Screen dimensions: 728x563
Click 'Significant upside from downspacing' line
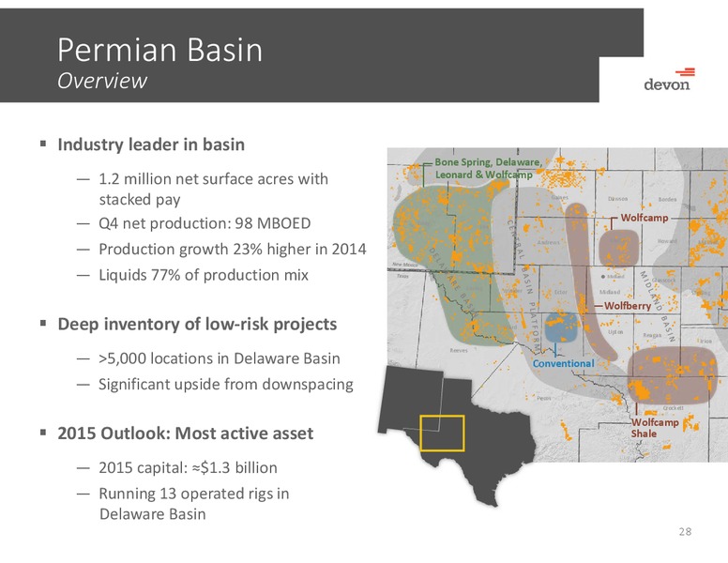coord(226,385)
